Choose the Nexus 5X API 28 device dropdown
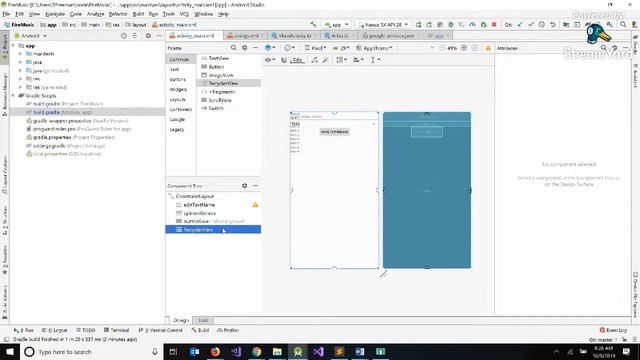This screenshot has height=360, width=640. [382, 24]
